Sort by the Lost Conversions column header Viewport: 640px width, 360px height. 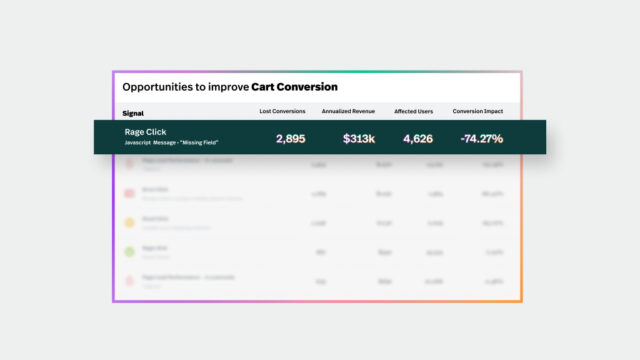pos(282,111)
